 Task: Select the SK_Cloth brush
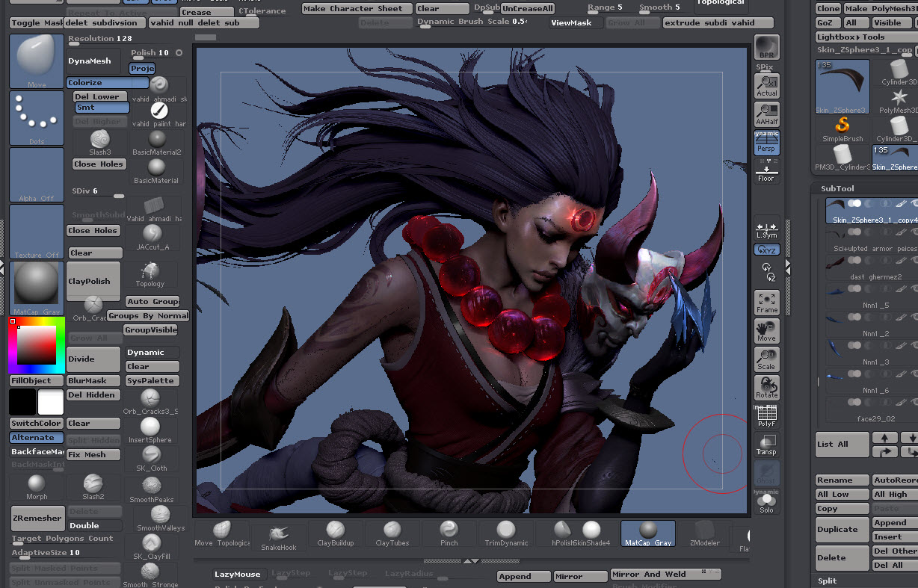point(151,458)
